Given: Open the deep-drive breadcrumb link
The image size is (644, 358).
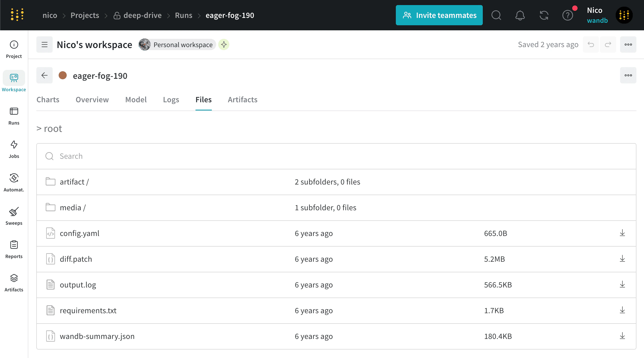Looking at the screenshot, I should pyautogui.click(x=142, y=15).
